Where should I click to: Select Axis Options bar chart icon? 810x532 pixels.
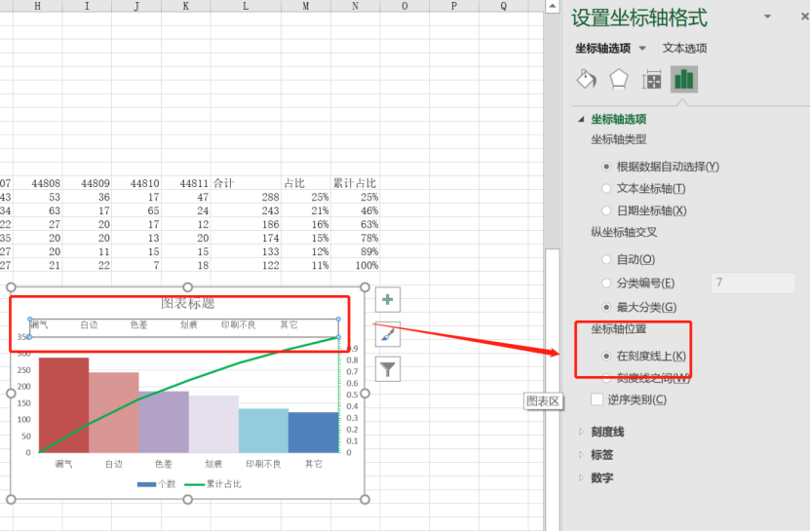pos(684,80)
